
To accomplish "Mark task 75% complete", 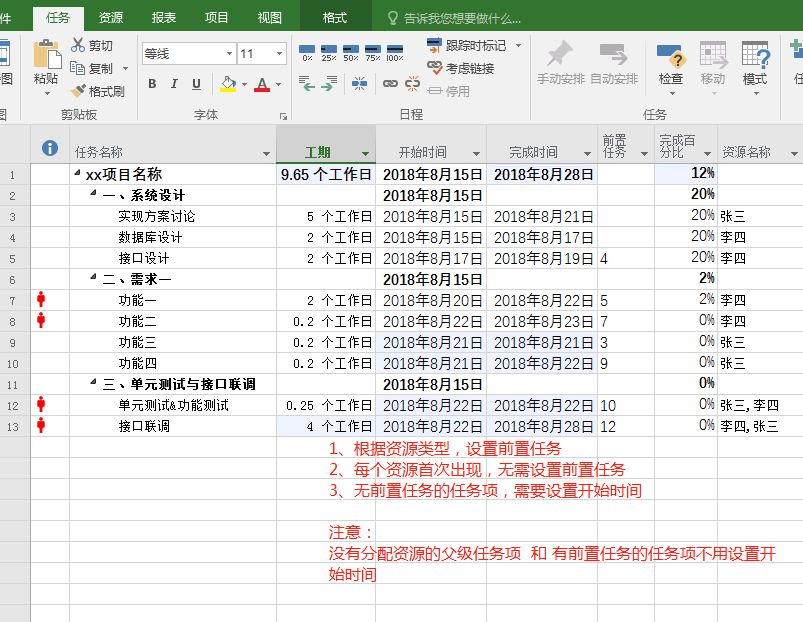I will point(373,53).
